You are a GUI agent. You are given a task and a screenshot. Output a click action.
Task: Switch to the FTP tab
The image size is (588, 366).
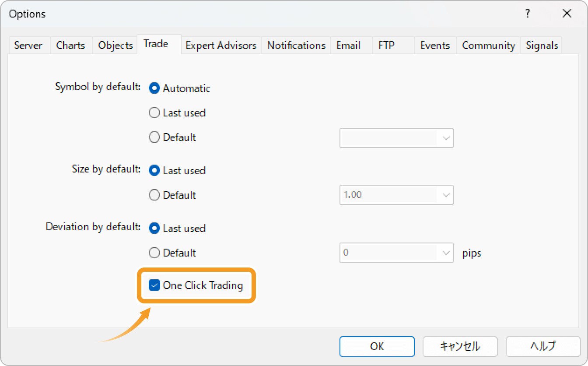coord(387,45)
